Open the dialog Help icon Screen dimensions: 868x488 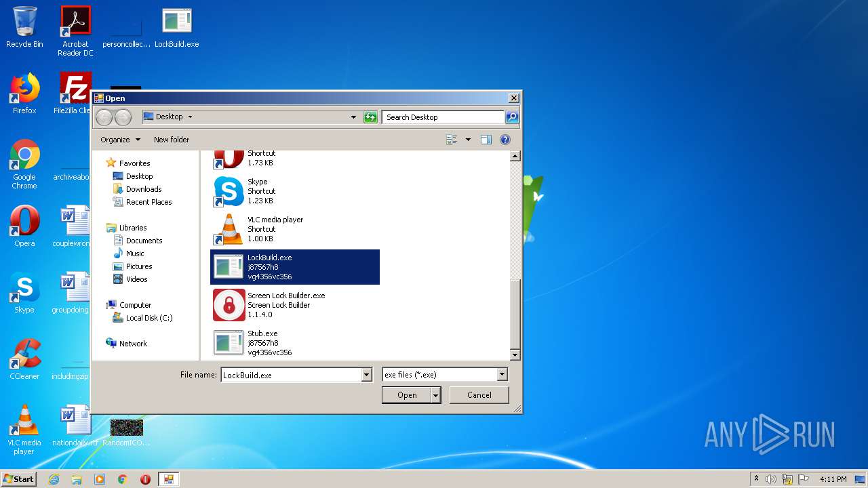(x=505, y=140)
